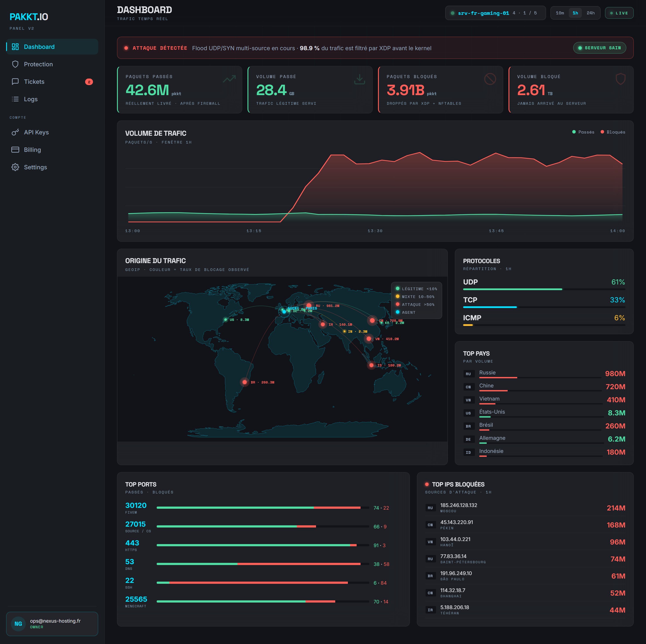The width and height of the screenshot is (646, 644).
Task: Click the Tickets chat bubble icon
Action: pyautogui.click(x=15, y=82)
